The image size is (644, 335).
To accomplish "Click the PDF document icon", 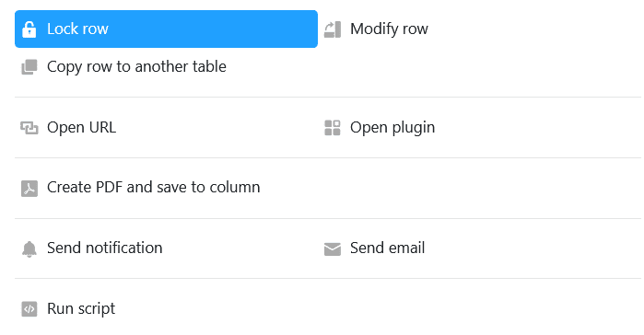I will (x=29, y=189).
